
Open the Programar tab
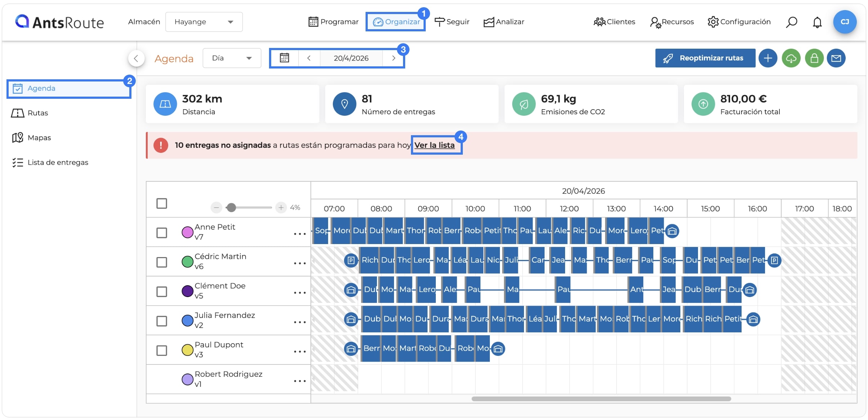pyautogui.click(x=334, y=22)
